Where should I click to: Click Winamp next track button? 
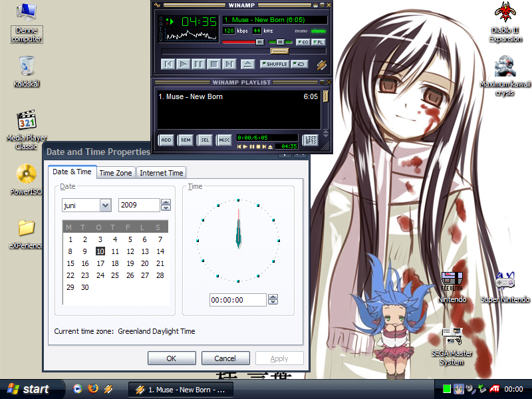tap(229, 64)
